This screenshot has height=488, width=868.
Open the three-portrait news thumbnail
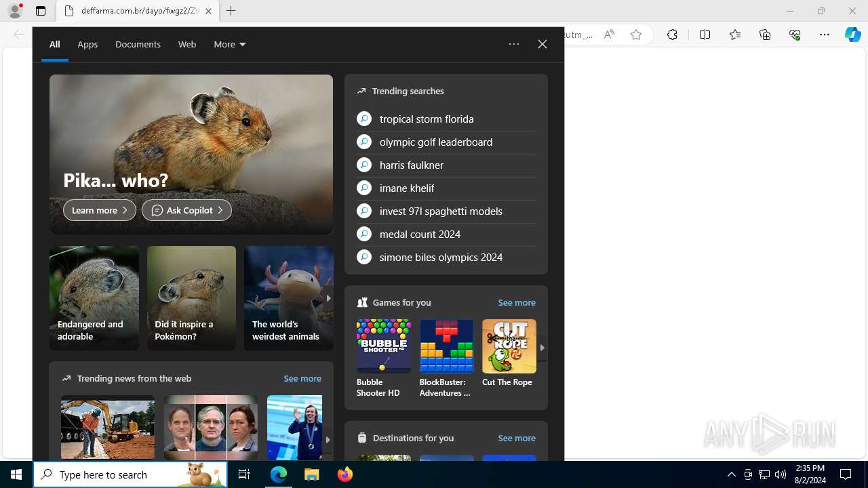[x=211, y=428]
